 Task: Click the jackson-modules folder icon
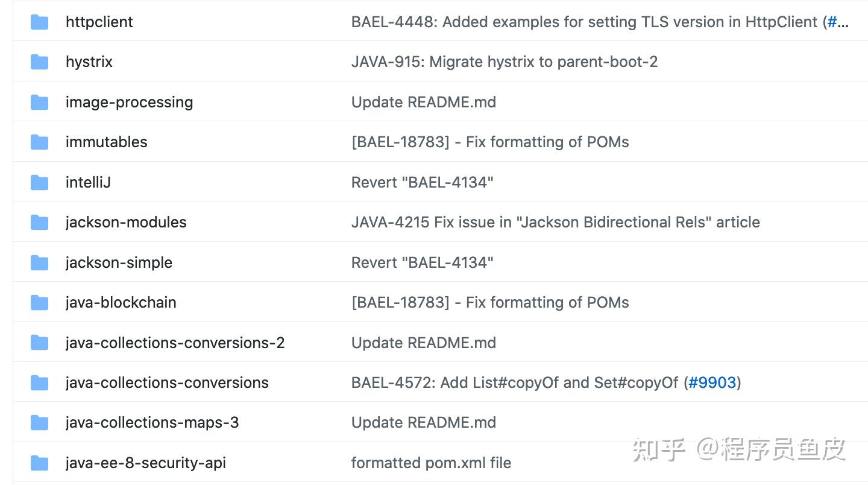click(39, 223)
